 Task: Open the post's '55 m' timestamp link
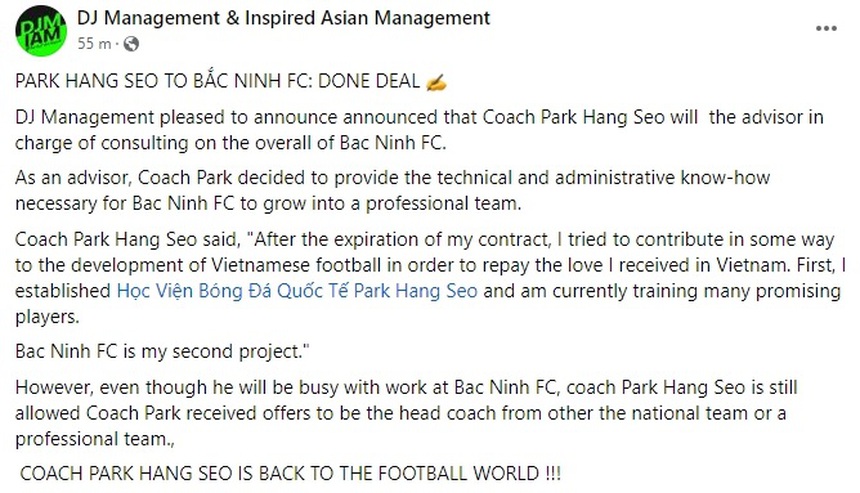93,43
